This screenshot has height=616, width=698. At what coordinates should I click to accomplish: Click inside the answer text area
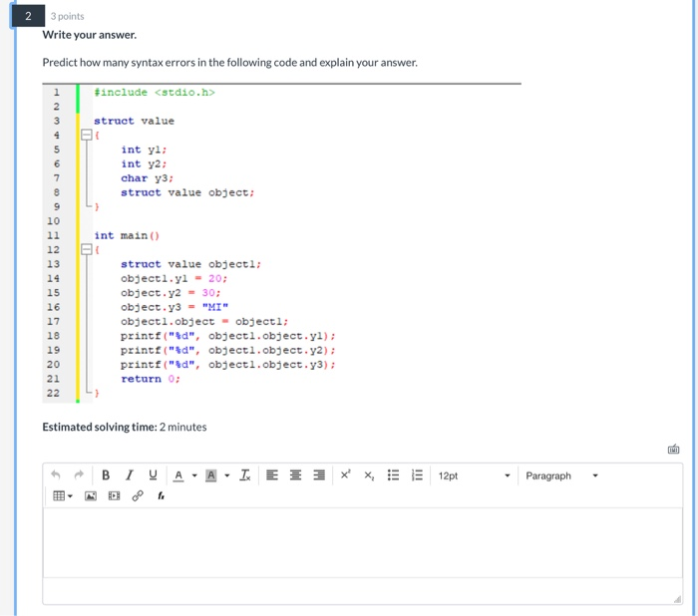tap(362, 542)
